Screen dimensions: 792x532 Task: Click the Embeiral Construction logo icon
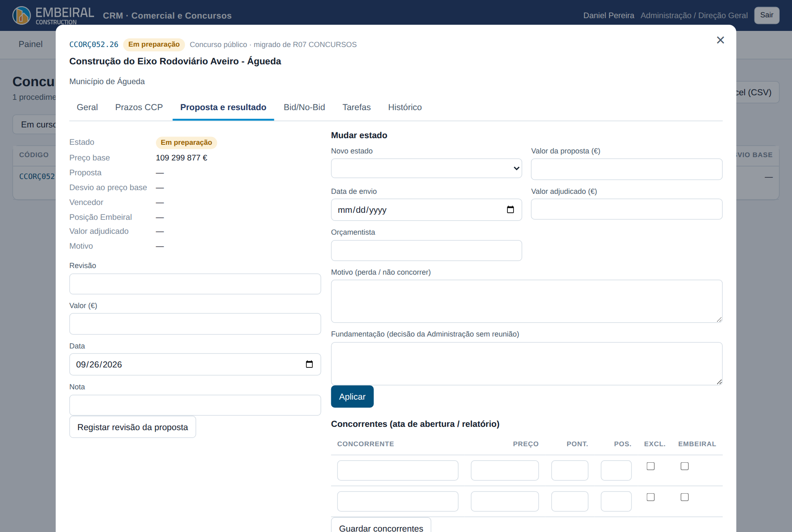(21, 15)
